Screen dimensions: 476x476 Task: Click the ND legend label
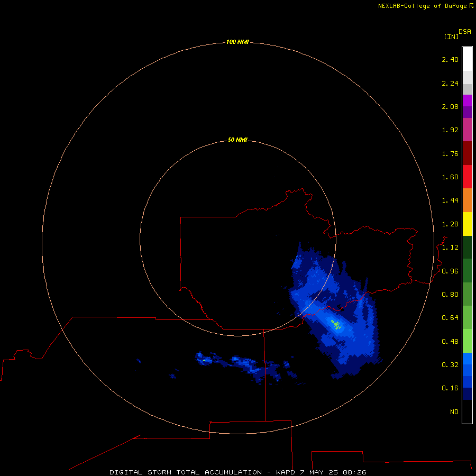[x=454, y=412]
